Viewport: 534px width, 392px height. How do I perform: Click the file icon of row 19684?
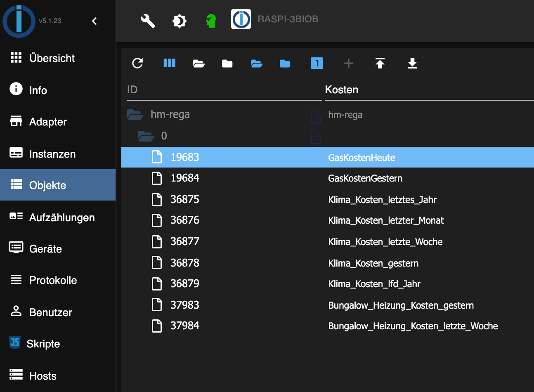[157, 178]
